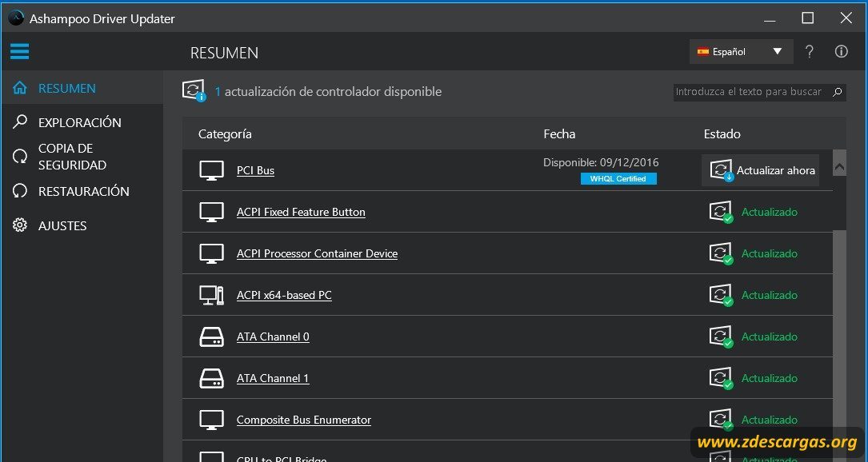Click the Composite Bus Enumerator device icon
This screenshot has height=462, width=868.
[211, 420]
